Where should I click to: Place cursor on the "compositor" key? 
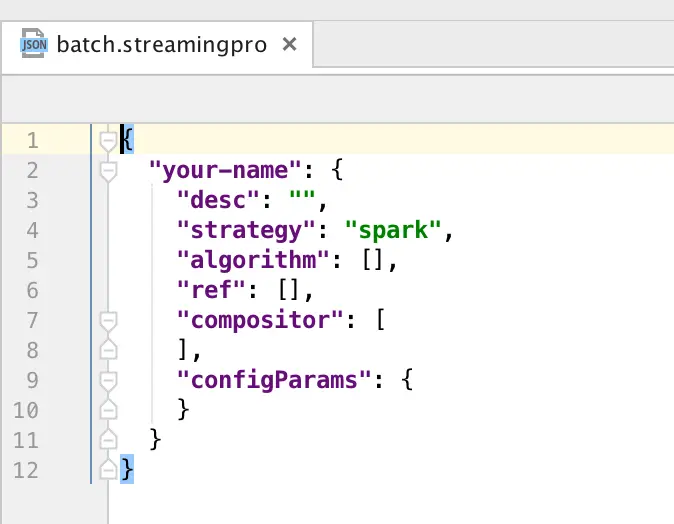(260, 320)
